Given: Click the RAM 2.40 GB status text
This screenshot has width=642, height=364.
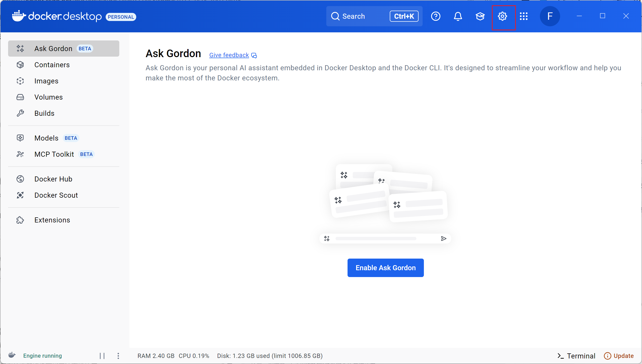Looking at the screenshot, I should [x=156, y=356].
